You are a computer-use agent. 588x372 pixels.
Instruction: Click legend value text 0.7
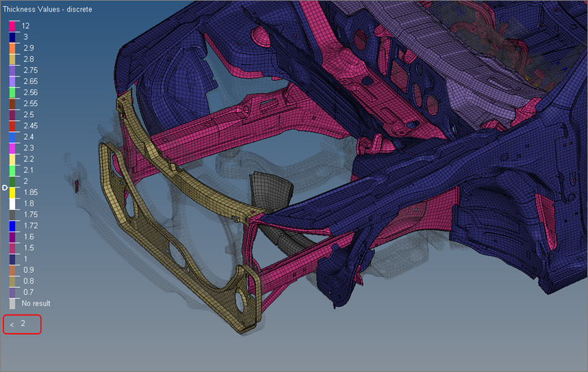click(x=29, y=292)
